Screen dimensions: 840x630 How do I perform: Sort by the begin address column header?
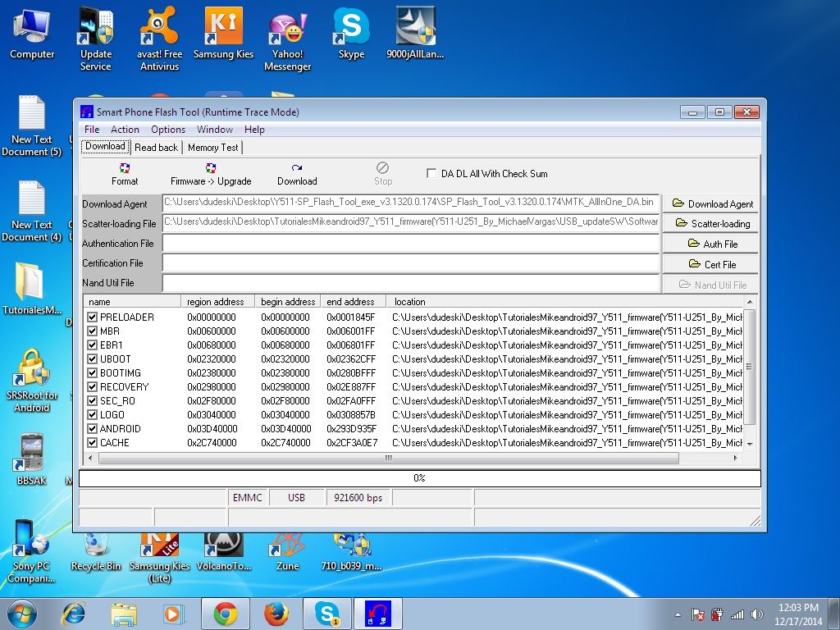[x=287, y=302]
